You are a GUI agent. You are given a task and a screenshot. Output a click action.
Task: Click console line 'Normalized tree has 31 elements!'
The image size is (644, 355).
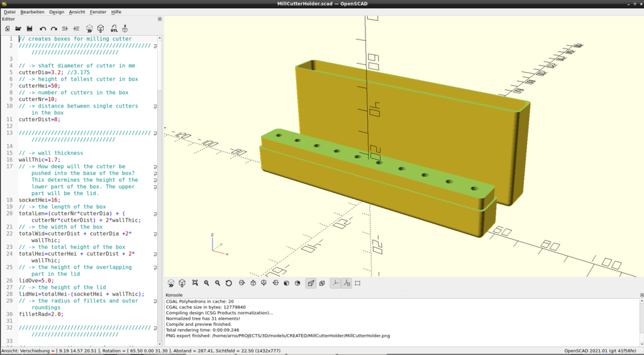tap(203, 318)
